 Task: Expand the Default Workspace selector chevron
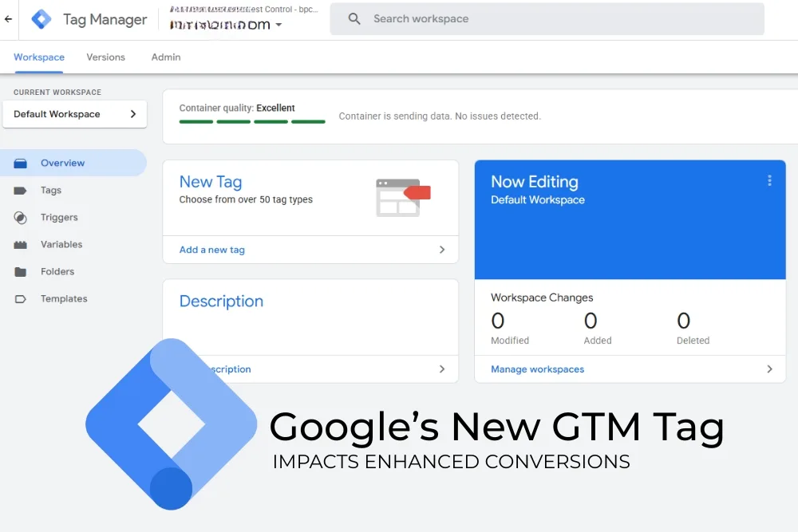click(133, 114)
